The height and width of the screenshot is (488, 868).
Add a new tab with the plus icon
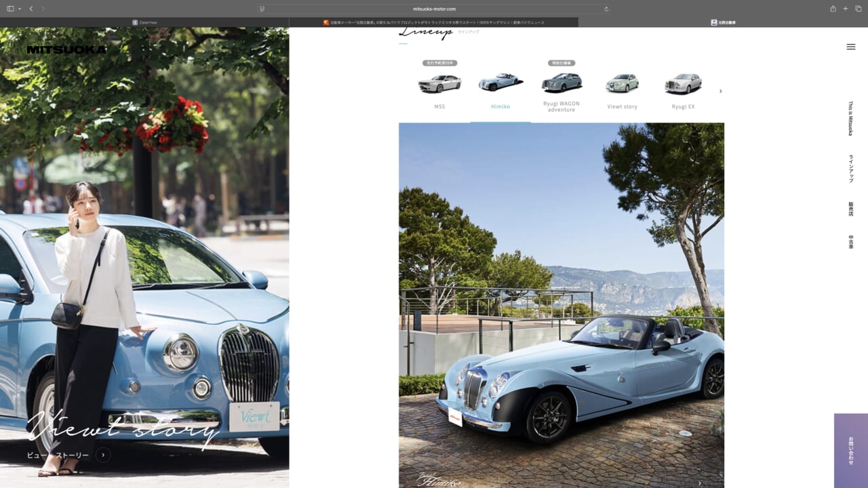tap(846, 9)
